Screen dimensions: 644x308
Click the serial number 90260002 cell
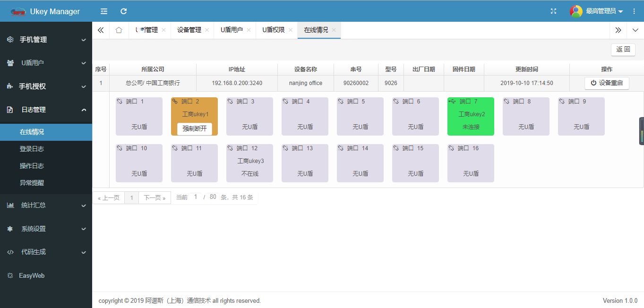point(356,83)
